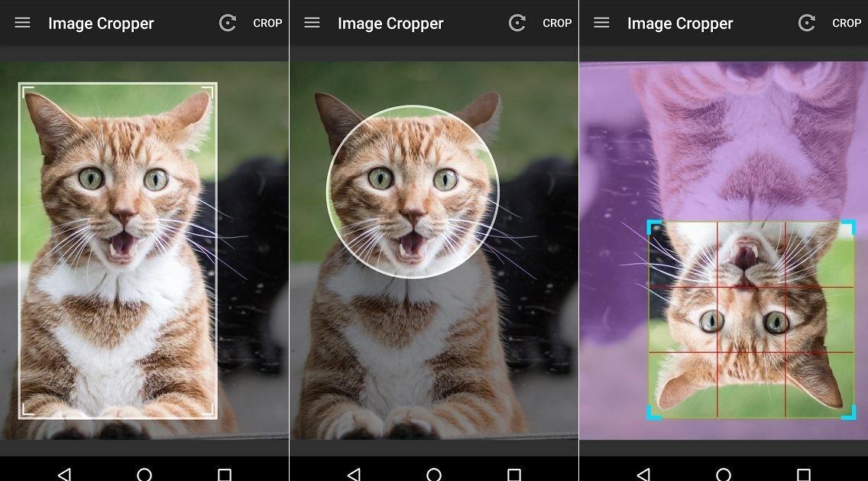Tap the rotate icon in the third panel
This screenshot has width=868, height=481.
(x=806, y=23)
